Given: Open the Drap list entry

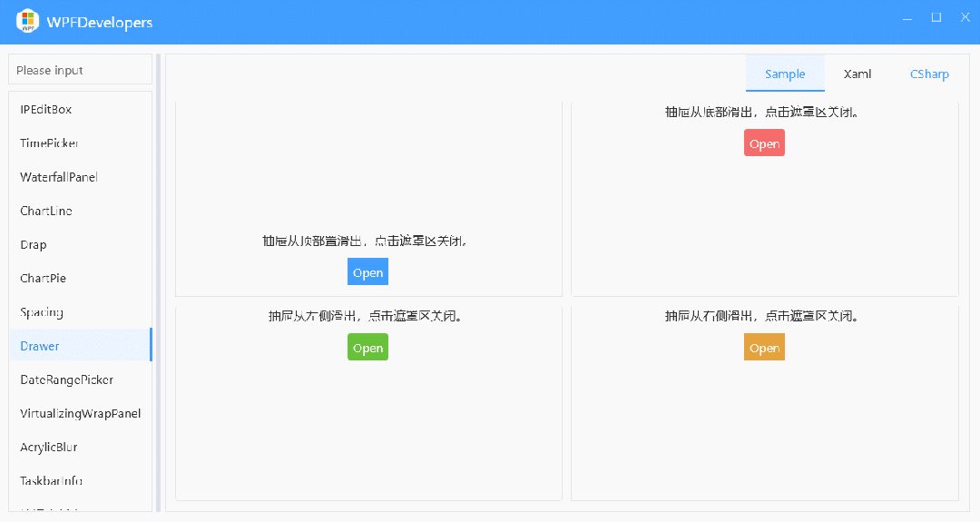Looking at the screenshot, I should [x=80, y=244].
